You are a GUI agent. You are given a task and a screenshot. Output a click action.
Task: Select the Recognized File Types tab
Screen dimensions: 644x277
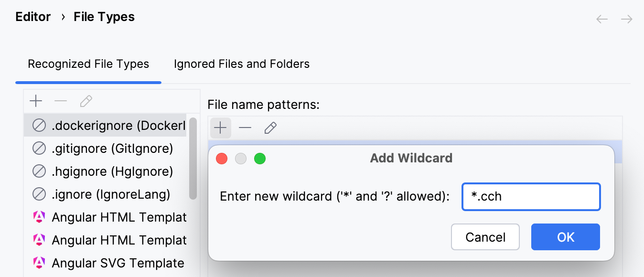click(x=88, y=64)
